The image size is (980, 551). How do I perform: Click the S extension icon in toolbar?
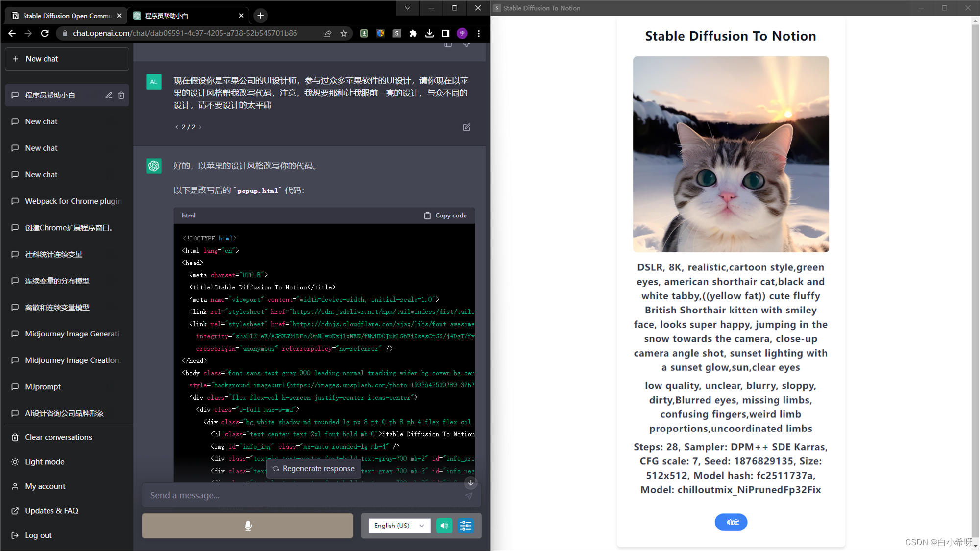pos(397,33)
